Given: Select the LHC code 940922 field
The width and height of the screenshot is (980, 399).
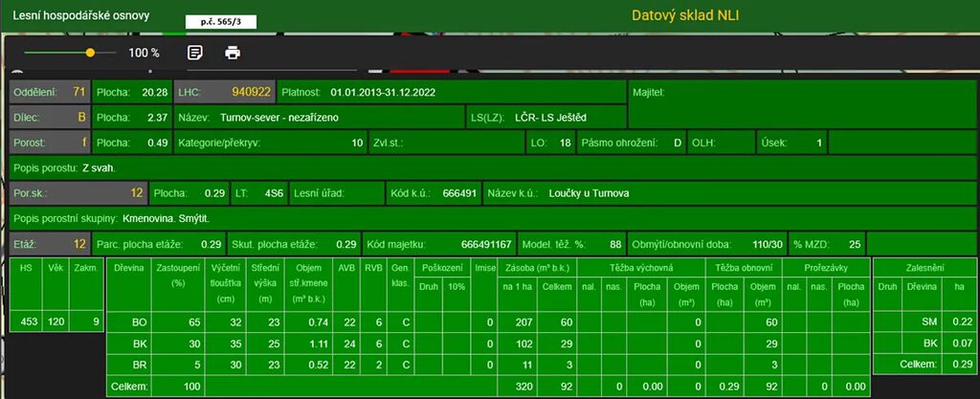Looking at the screenshot, I should click(x=251, y=93).
